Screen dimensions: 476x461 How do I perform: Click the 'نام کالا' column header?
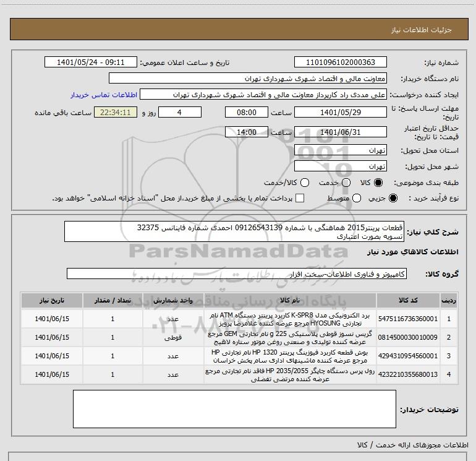coord(290,300)
